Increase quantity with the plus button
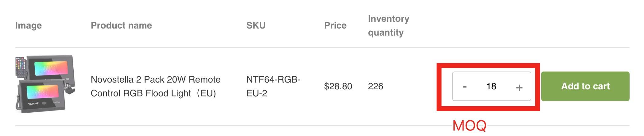This screenshot has width=644, height=136. point(519,87)
